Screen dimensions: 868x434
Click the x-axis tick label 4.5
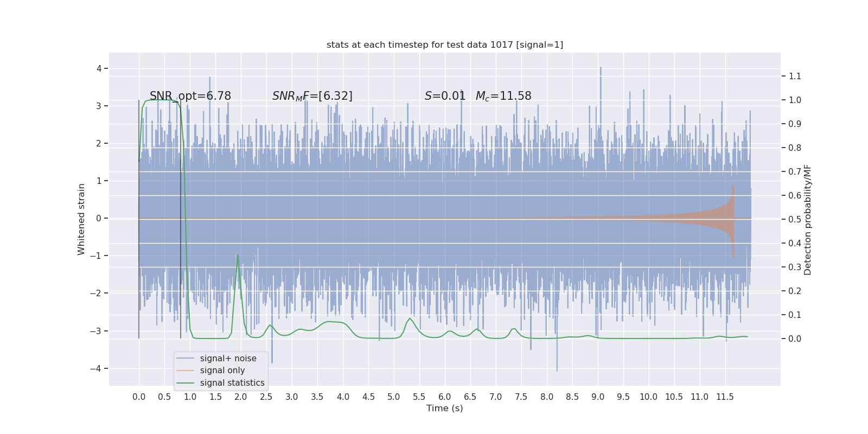(368, 397)
